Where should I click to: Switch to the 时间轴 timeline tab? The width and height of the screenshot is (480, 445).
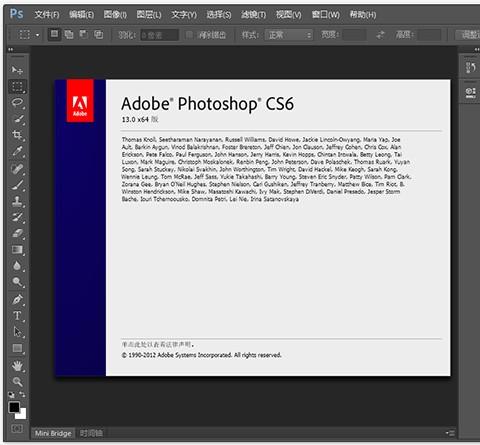coord(91,433)
